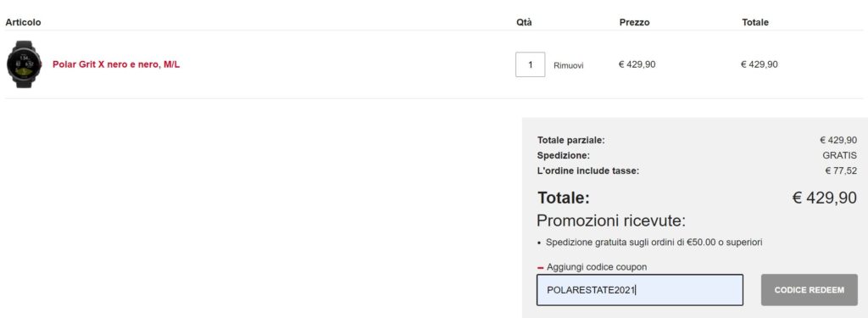Select the Spedizione gratuita promotion bullet text
Screen dimensions: 868x318
(x=654, y=242)
